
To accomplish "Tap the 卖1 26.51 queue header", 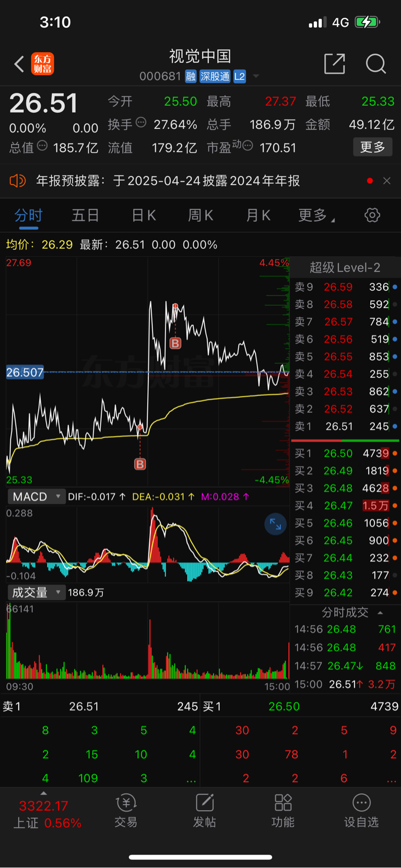I will point(100,706).
